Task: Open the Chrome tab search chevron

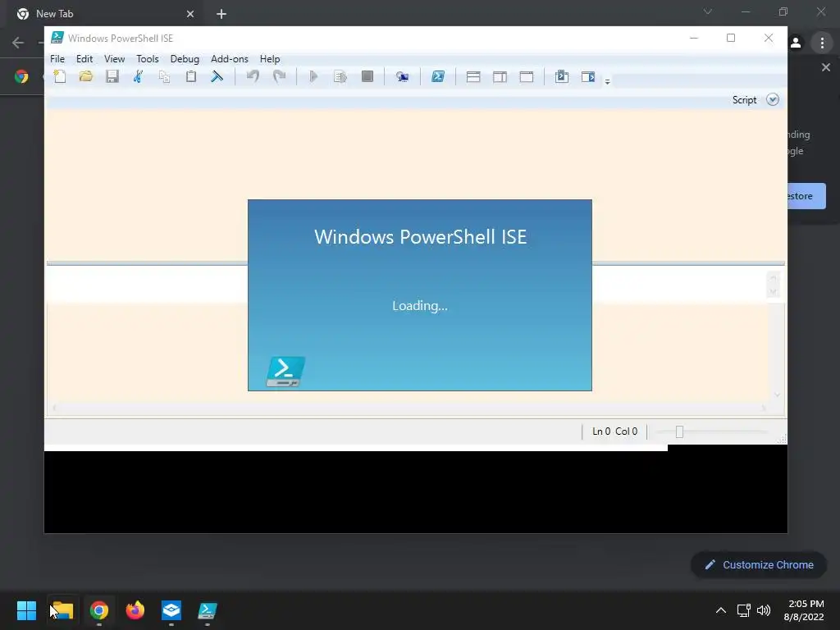Action: coord(708,11)
